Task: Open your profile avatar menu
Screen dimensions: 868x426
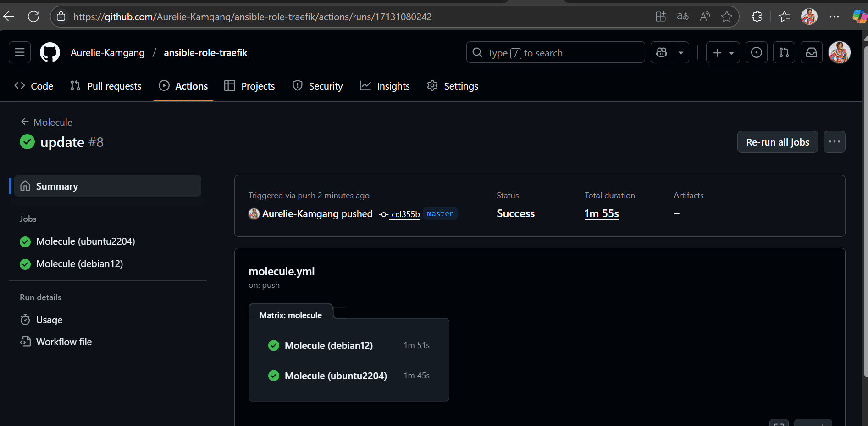Action: coord(839,52)
